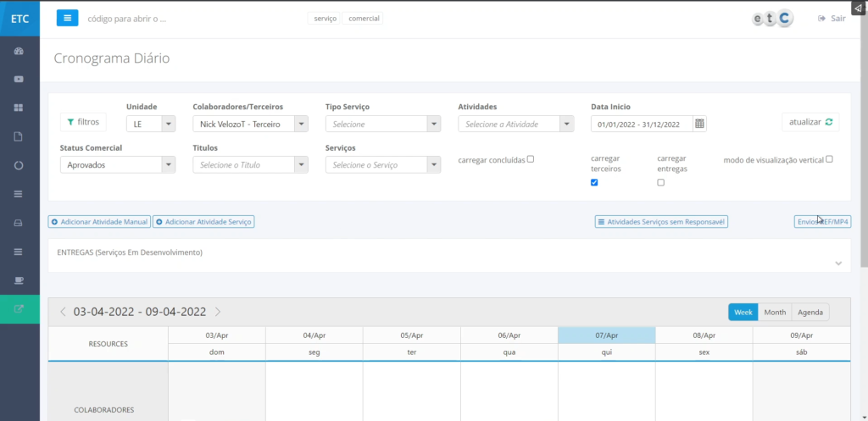Enable the carregar concluídas checkbox
This screenshot has width=868, height=421.
point(531,158)
